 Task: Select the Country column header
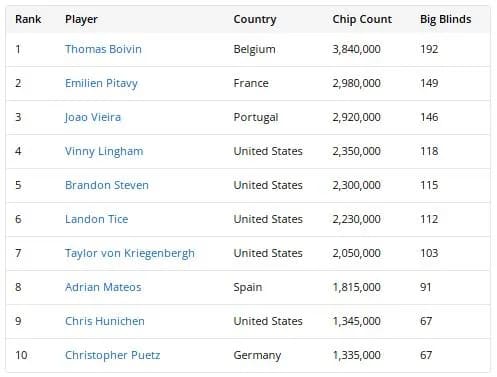[x=255, y=19]
